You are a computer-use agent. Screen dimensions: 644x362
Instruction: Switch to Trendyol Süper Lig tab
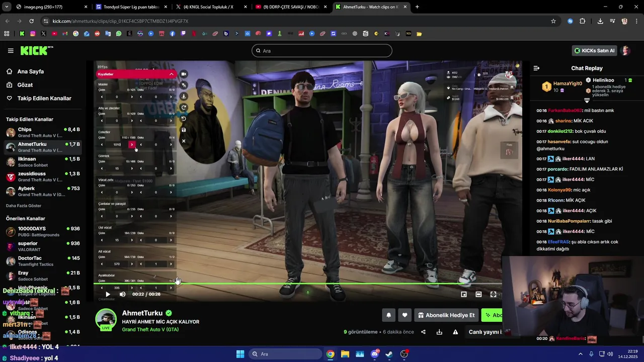[x=132, y=7]
